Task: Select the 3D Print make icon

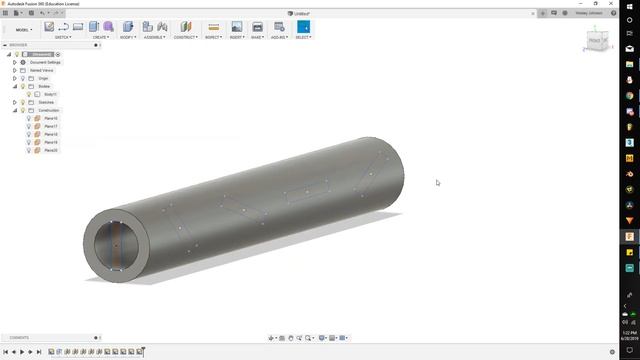Action: click(x=258, y=27)
